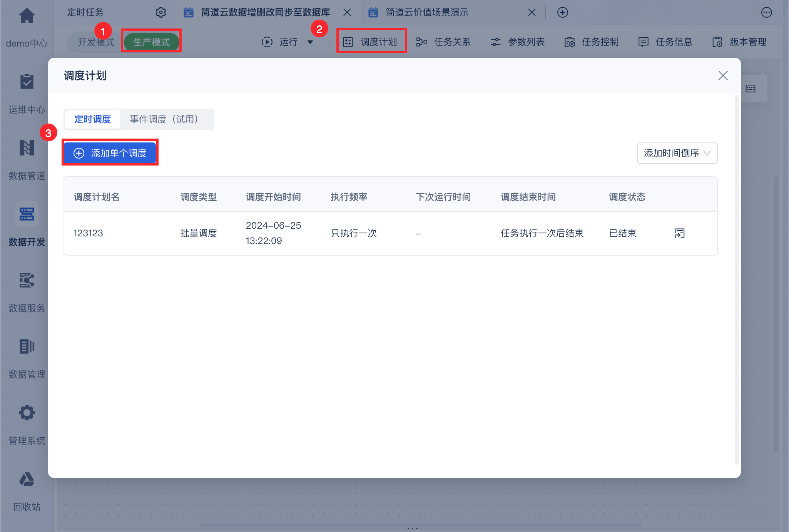Close the 简道云数据增删改同步至数据库 tab
Viewport: 789px width, 532px height.
click(347, 12)
